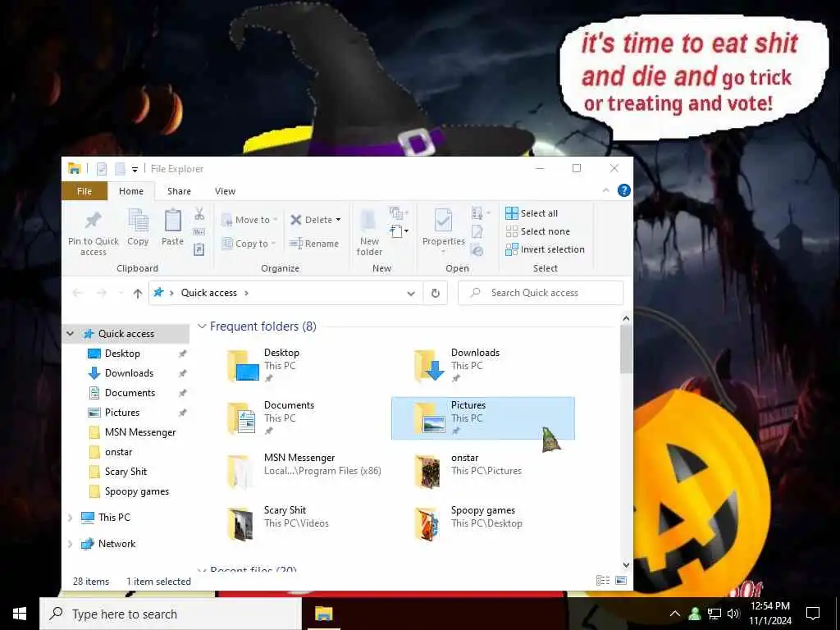Viewport: 840px width, 630px height.
Task: Switch to the Home tab
Action: [131, 191]
